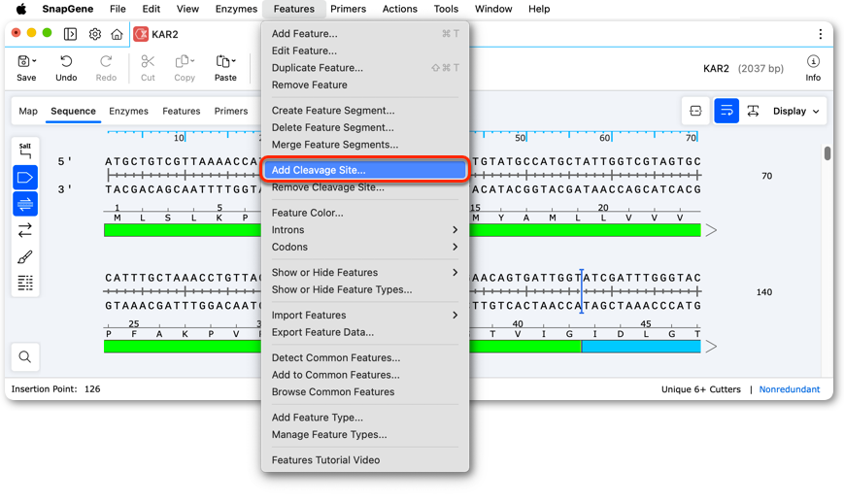Screen dimensions: 844x504
Task: Choose Add Feature Type entry
Action: pos(365,418)
